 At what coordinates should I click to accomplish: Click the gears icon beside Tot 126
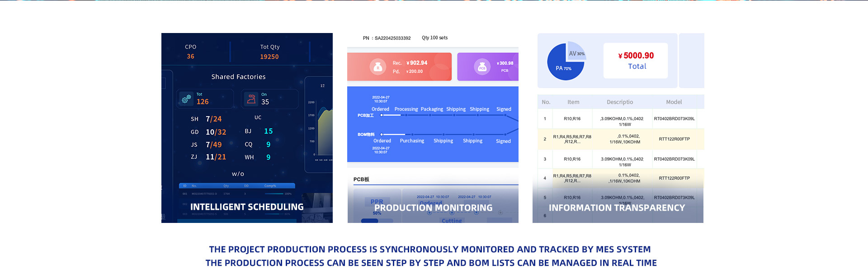click(186, 99)
